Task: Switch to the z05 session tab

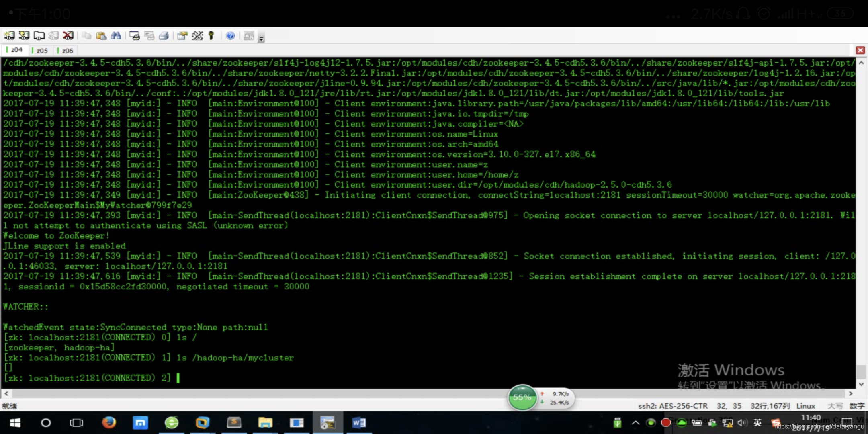Action: tap(40, 51)
